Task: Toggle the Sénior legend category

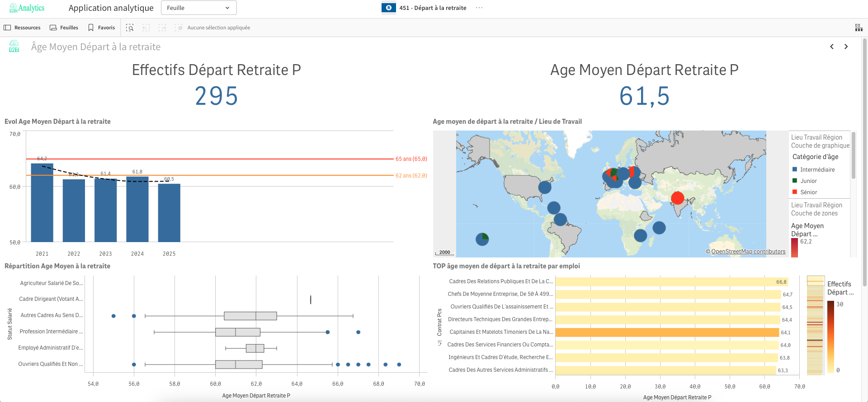Action: click(x=808, y=192)
